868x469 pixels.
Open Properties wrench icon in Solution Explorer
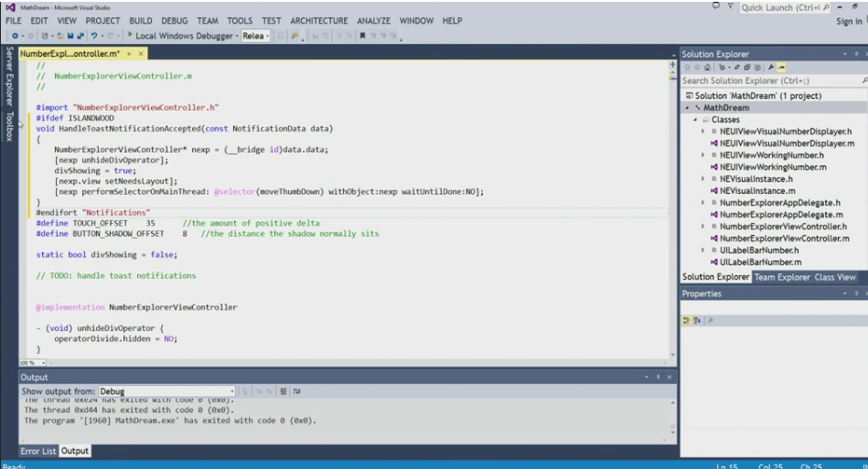[x=771, y=68]
